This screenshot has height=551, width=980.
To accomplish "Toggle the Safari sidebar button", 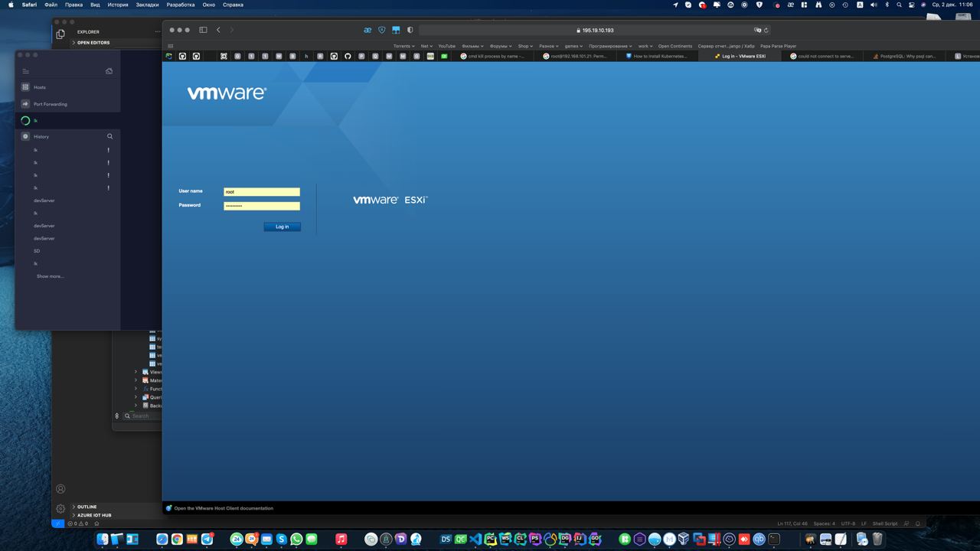I will click(203, 30).
